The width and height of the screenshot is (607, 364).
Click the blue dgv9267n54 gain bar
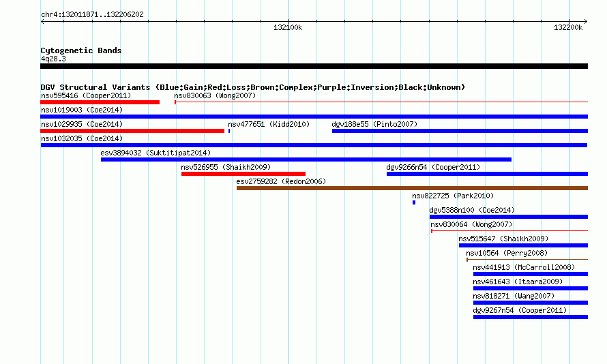531,317
